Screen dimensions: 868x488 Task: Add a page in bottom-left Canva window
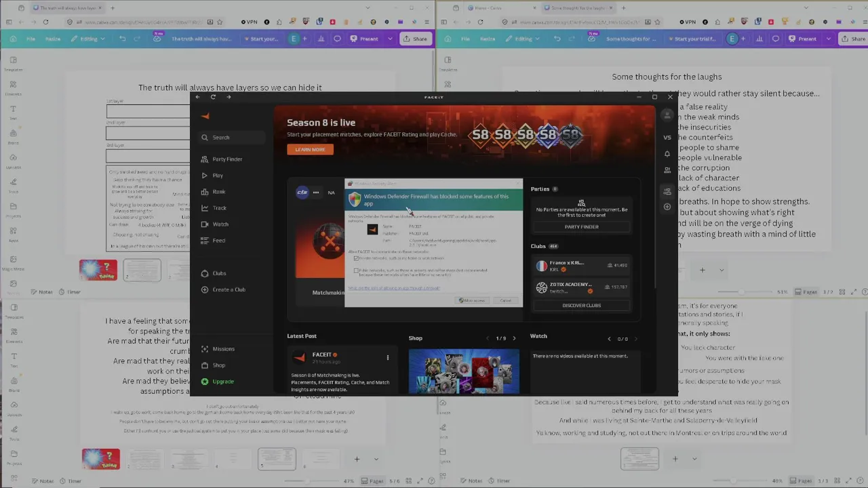pos(357,459)
